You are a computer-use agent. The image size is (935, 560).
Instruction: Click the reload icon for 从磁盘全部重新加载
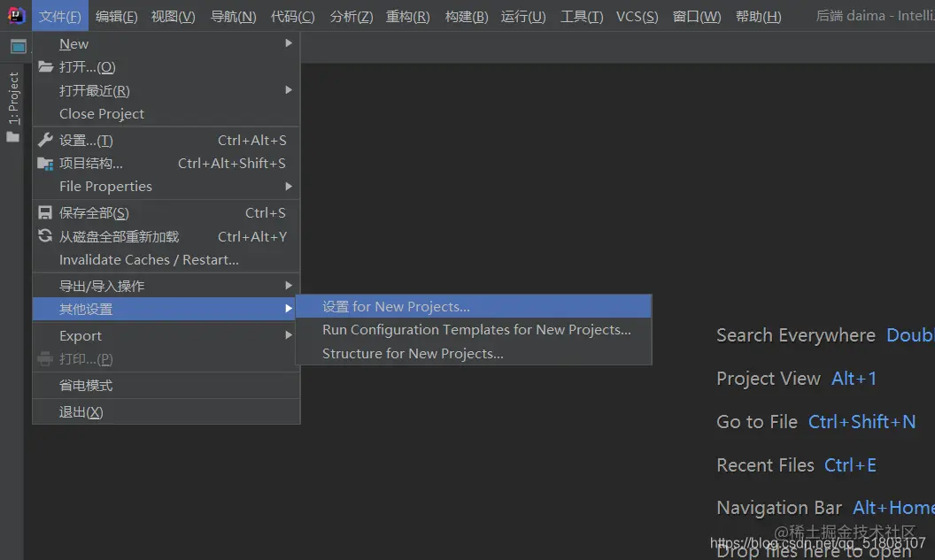point(45,236)
